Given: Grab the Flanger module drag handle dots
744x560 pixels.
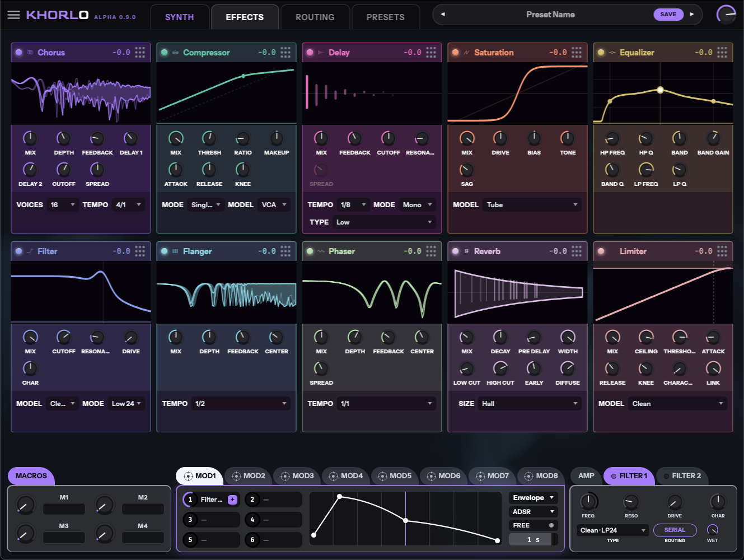Looking at the screenshot, I should click(x=286, y=251).
